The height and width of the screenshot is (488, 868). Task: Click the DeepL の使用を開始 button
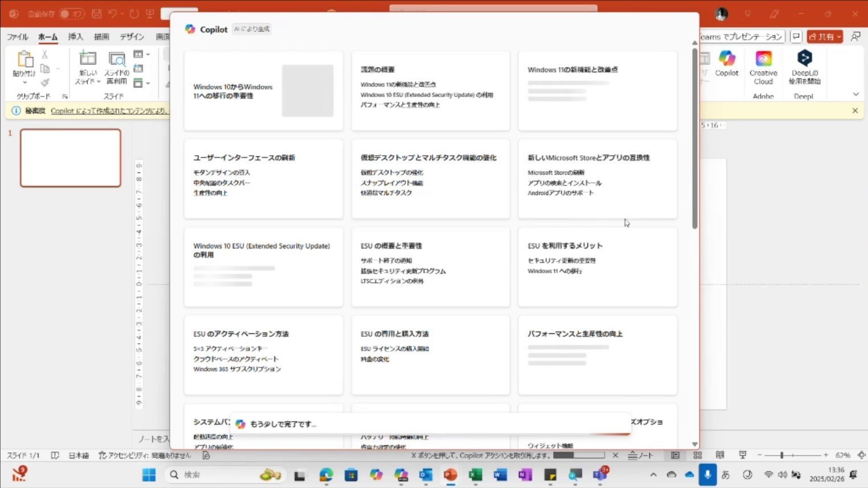(x=804, y=68)
